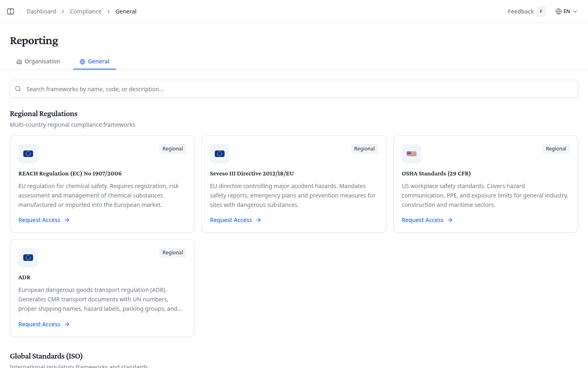Click the building icon beside Organisation tab

tap(19, 61)
